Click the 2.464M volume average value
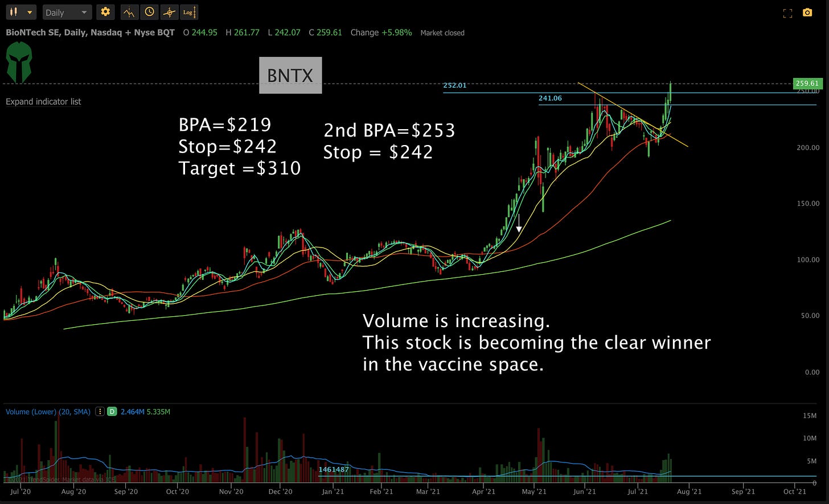The height and width of the screenshot is (504, 829). pyautogui.click(x=132, y=411)
